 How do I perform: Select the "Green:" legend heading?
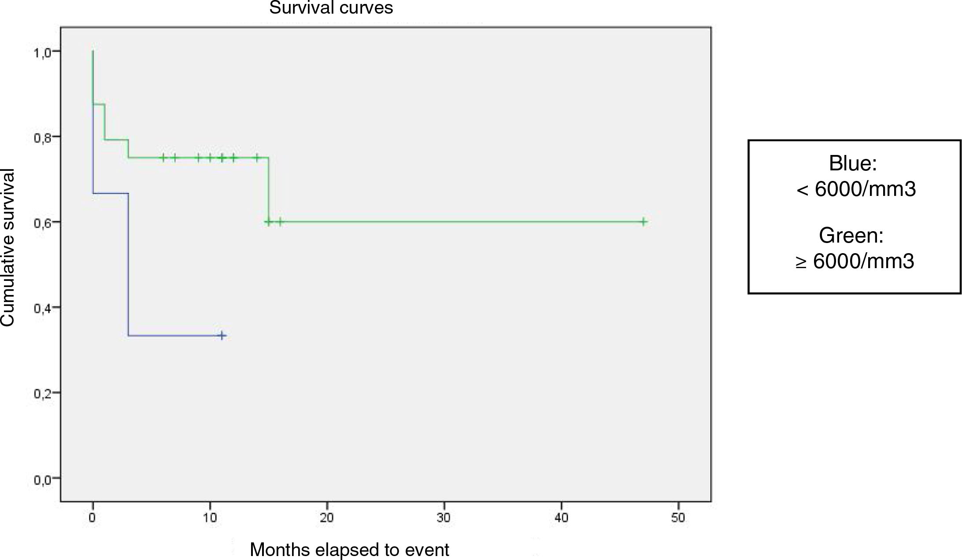click(x=851, y=236)
